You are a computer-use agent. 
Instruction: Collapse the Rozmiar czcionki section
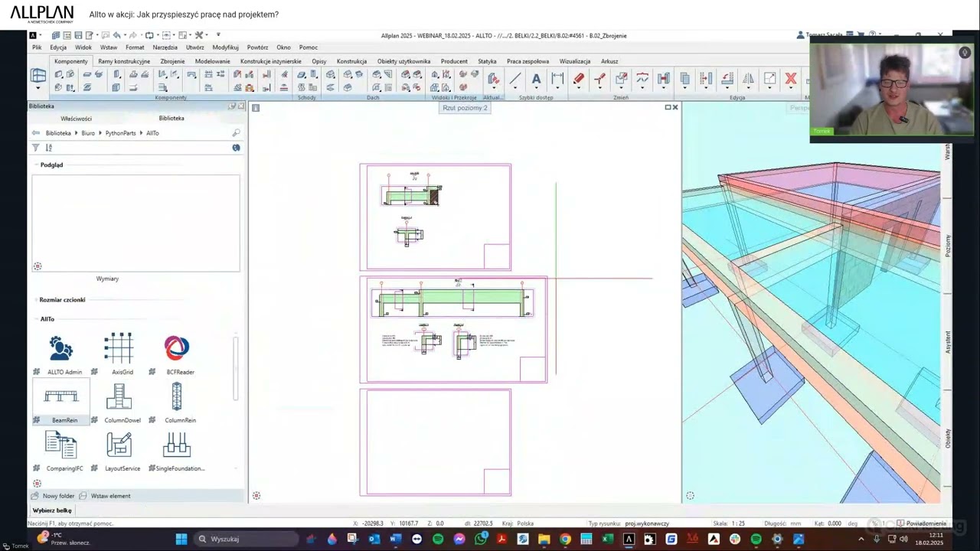pyautogui.click(x=35, y=300)
